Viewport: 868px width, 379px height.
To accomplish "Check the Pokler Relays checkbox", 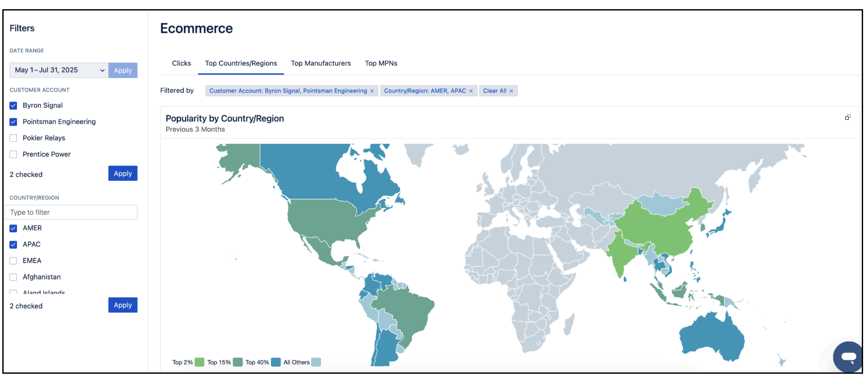I will [x=13, y=138].
